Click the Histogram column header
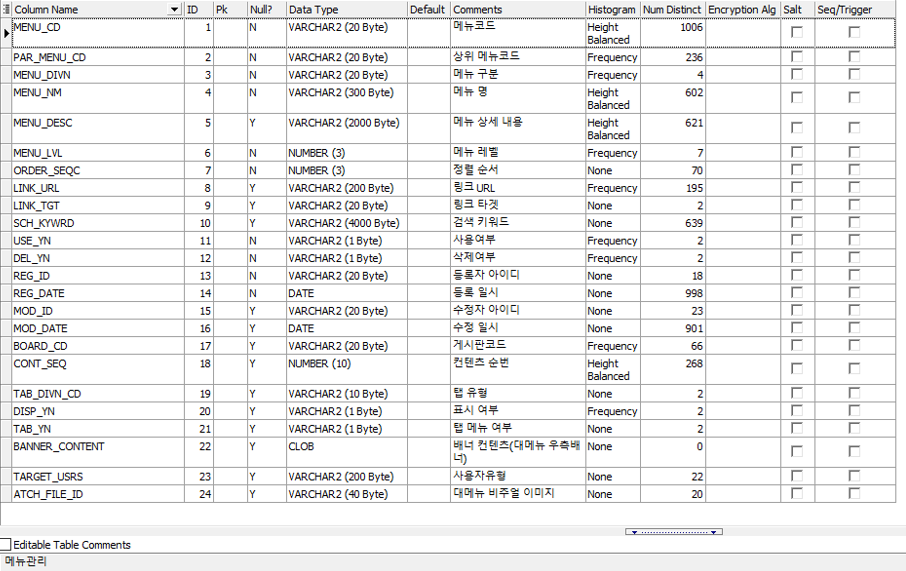This screenshot has width=906, height=571. tap(613, 9)
